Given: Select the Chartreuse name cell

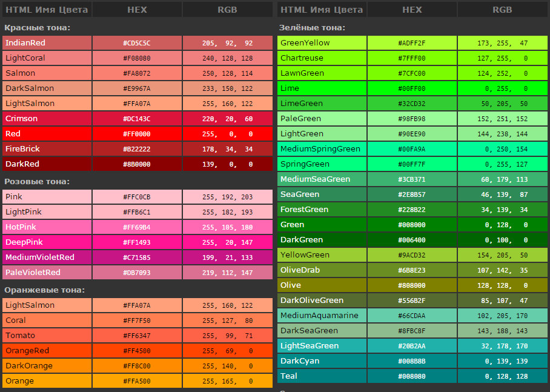Looking at the screenshot, I should click(x=322, y=58).
